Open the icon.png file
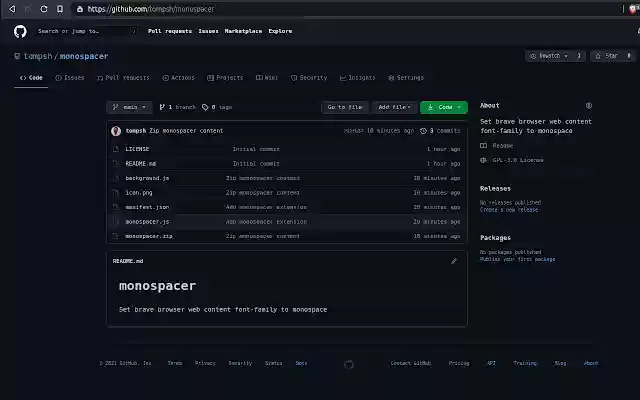This screenshot has height=400, width=640. click(138, 193)
